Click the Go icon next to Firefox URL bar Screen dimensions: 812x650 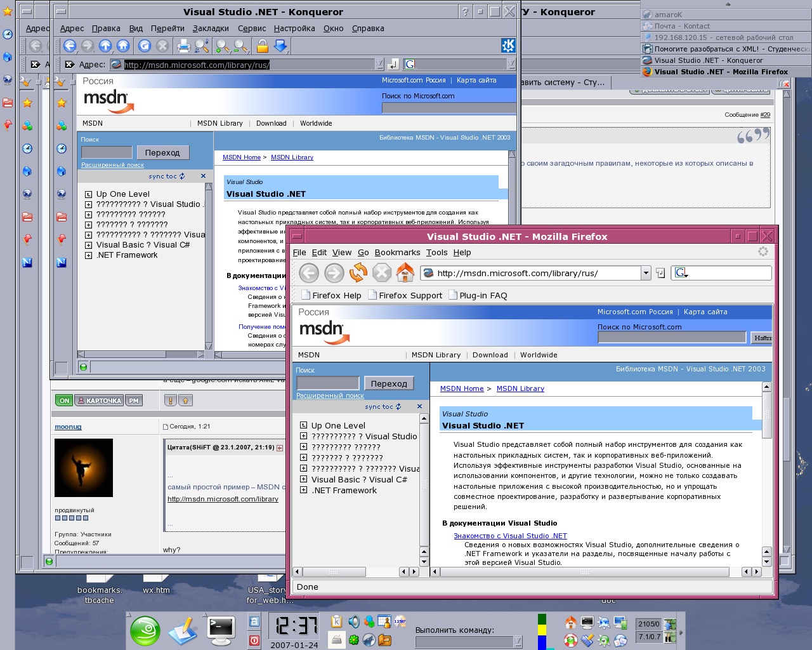coord(660,273)
